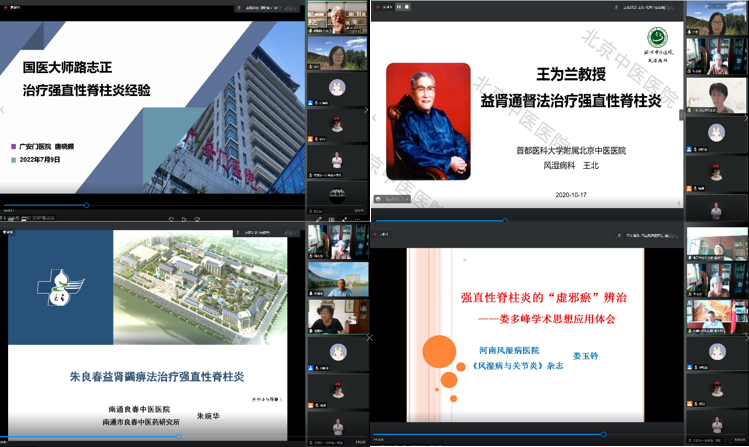Select white-haired presenter thumbnail beside 路志正 slide
This screenshot has width=749, height=447.
[x=337, y=17]
